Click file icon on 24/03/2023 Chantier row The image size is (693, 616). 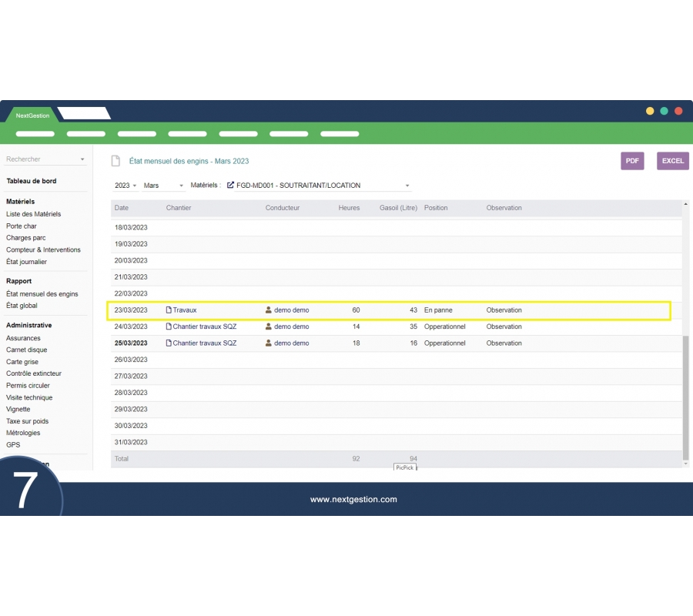[x=169, y=326]
